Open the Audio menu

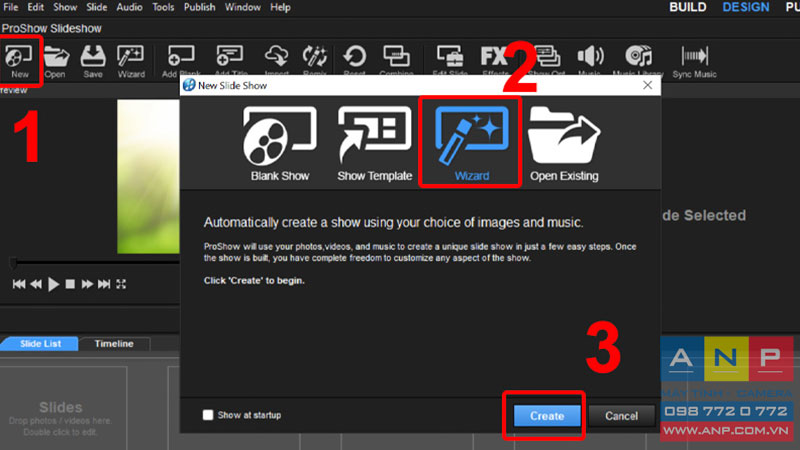click(x=130, y=7)
